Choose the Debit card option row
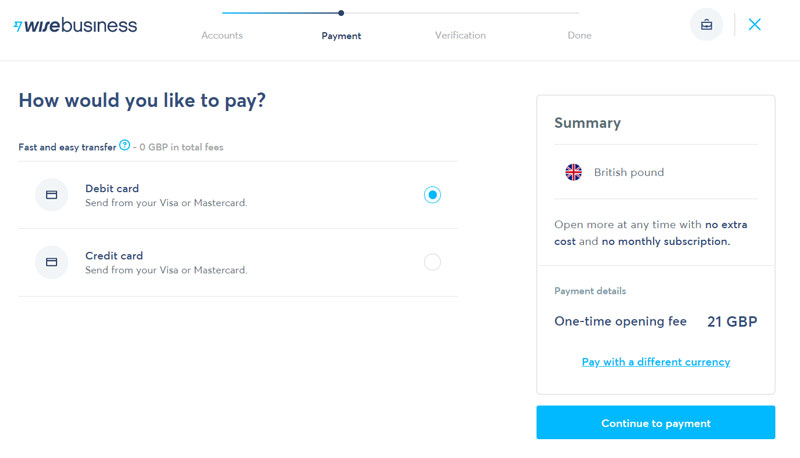800x458 pixels. pos(238,195)
